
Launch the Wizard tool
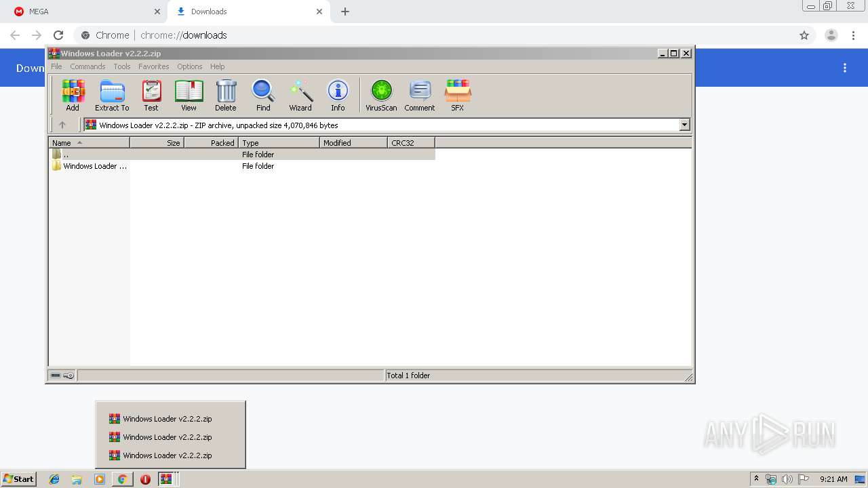[300, 95]
